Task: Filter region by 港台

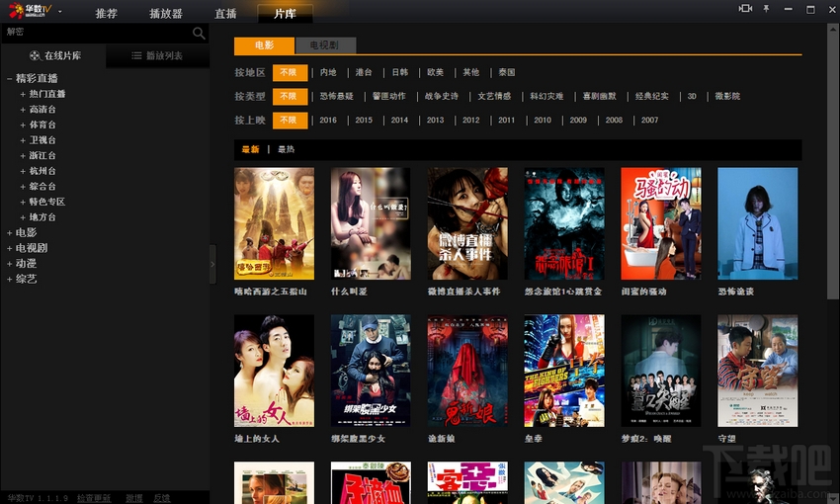Action: point(364,72)
